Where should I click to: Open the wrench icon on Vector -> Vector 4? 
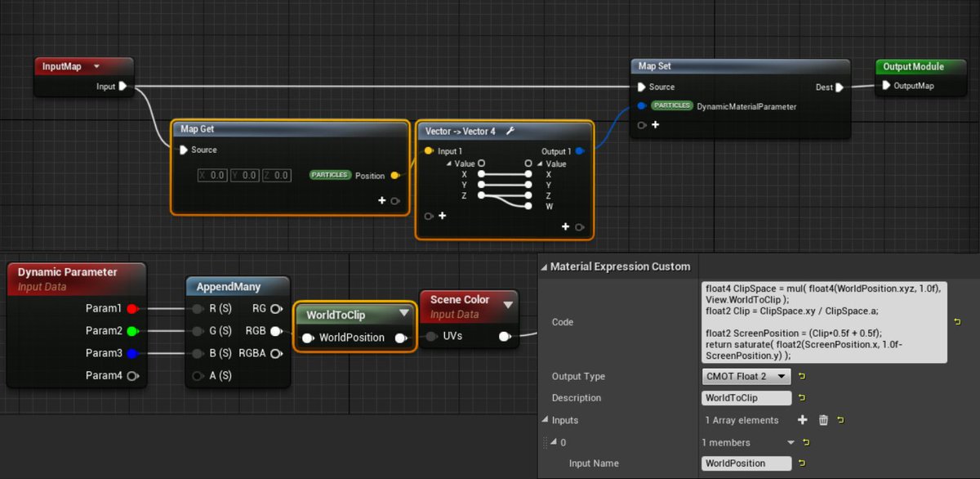[x=510, y=131]
